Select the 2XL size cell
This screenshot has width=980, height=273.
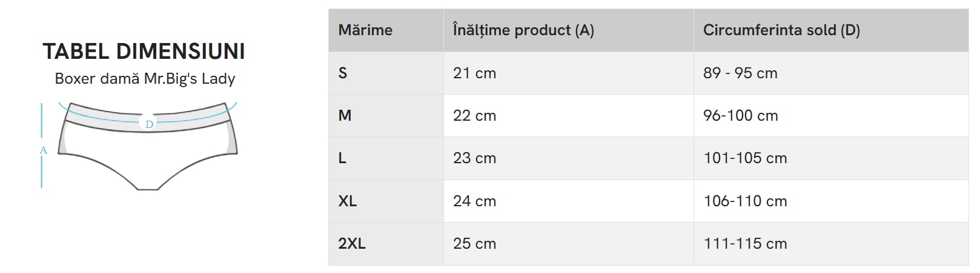pos(352,244)
